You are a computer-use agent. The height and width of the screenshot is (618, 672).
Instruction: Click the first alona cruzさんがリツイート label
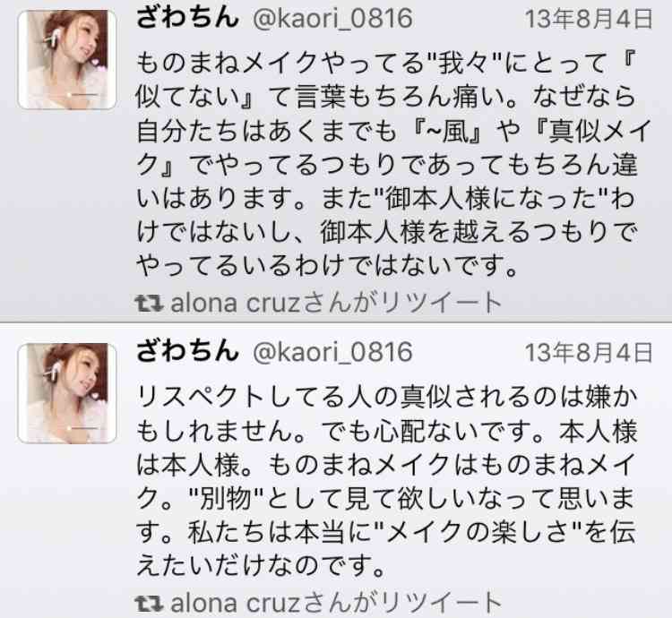336,303
